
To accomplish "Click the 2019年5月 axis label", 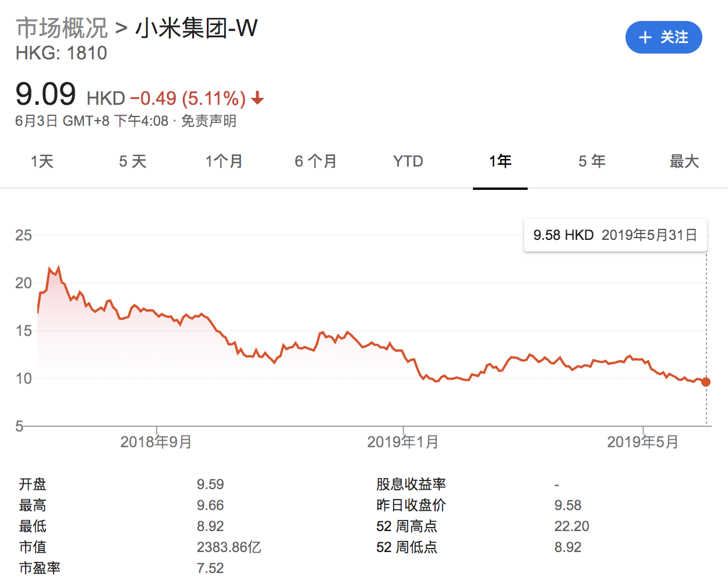I will (643, 442).
